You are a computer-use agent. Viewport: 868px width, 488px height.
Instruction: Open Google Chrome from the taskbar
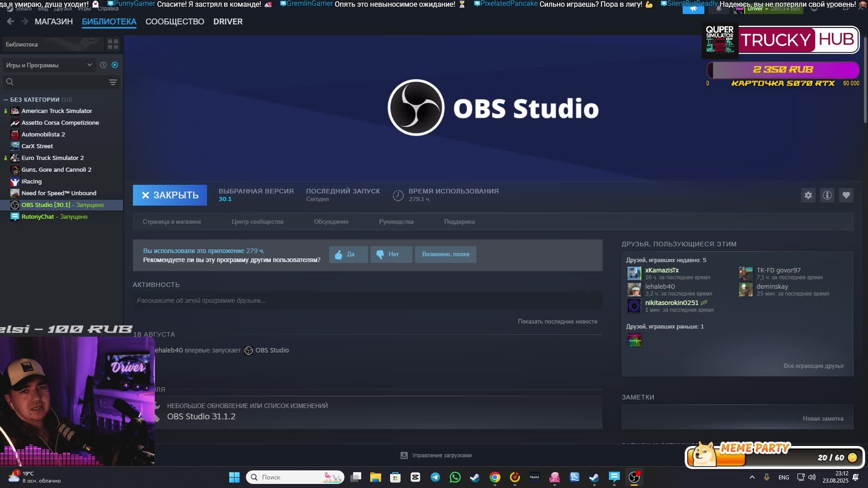tap(495, 477)
